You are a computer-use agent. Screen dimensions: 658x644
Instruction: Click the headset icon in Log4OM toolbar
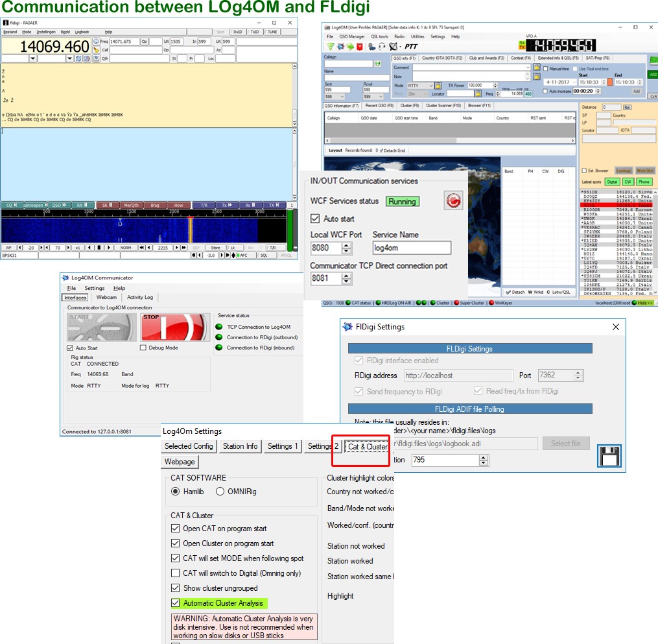(x=382, y=47)
